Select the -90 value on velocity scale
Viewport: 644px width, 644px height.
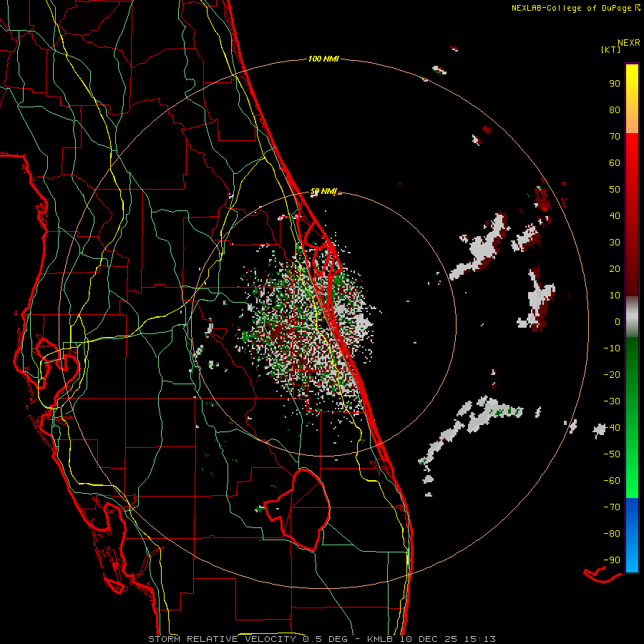point(612,560)
